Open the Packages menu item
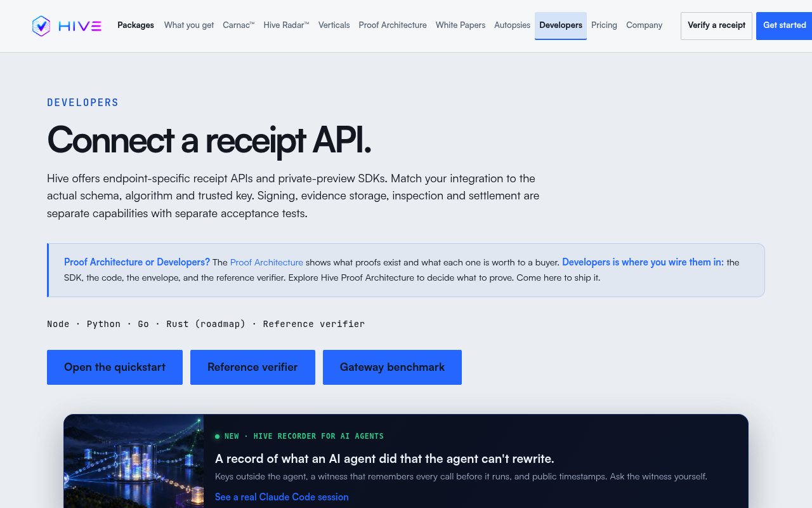Image resolution: width=812 pixels, height=508 pixels. point(136,25)
